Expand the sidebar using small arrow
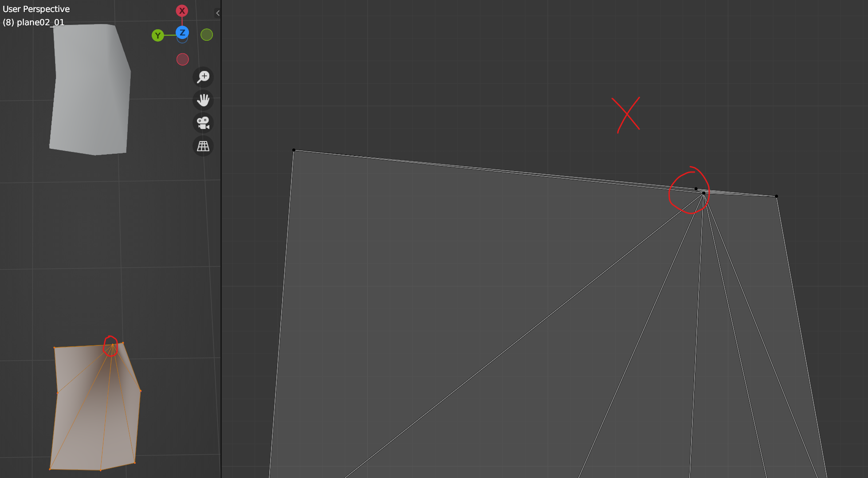The height and width of the screenshot is (478, 868). tap(217, 13)
